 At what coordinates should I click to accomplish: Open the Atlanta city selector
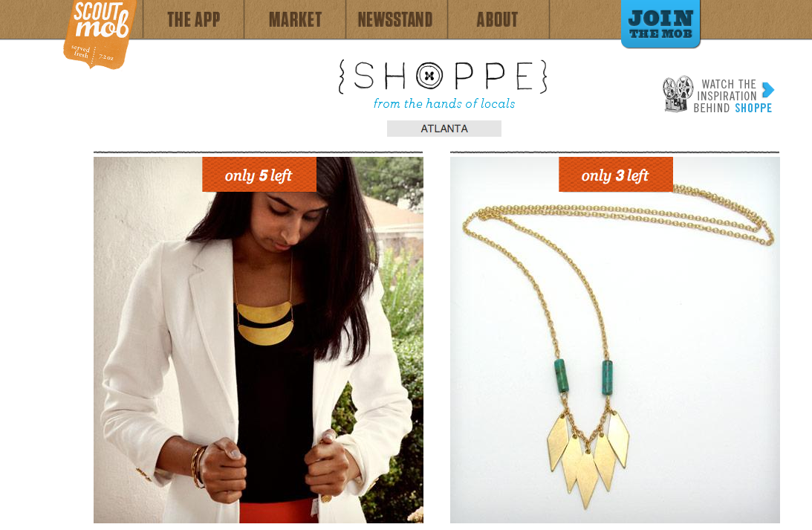[444, 129]
